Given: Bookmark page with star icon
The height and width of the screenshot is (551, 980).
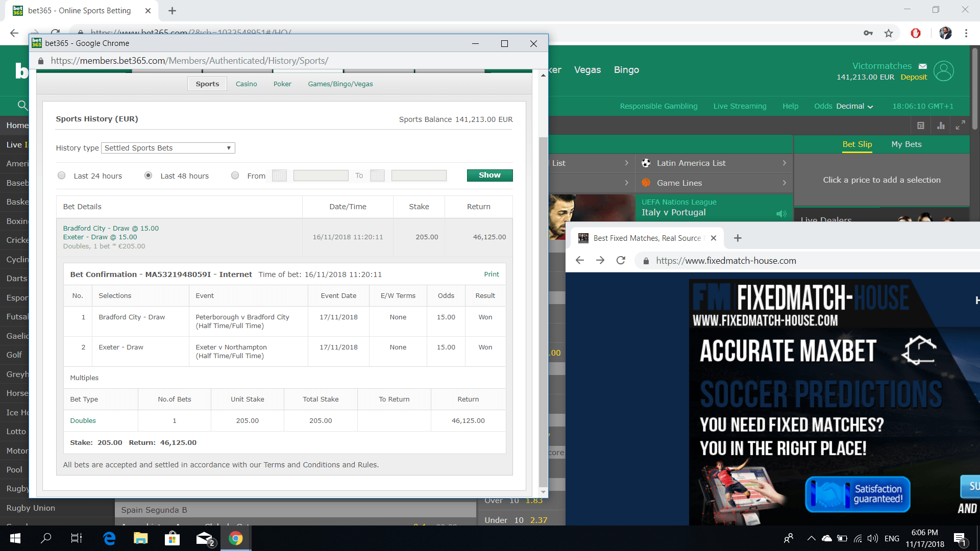Looking at the screenshot, I should point(889,33).
